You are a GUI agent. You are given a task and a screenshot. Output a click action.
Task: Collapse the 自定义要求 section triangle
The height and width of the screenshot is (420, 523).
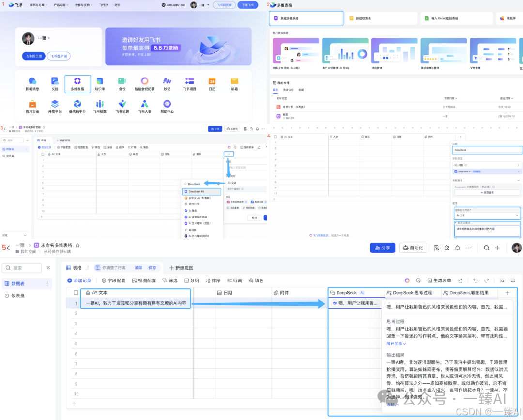tap(456, 222)
